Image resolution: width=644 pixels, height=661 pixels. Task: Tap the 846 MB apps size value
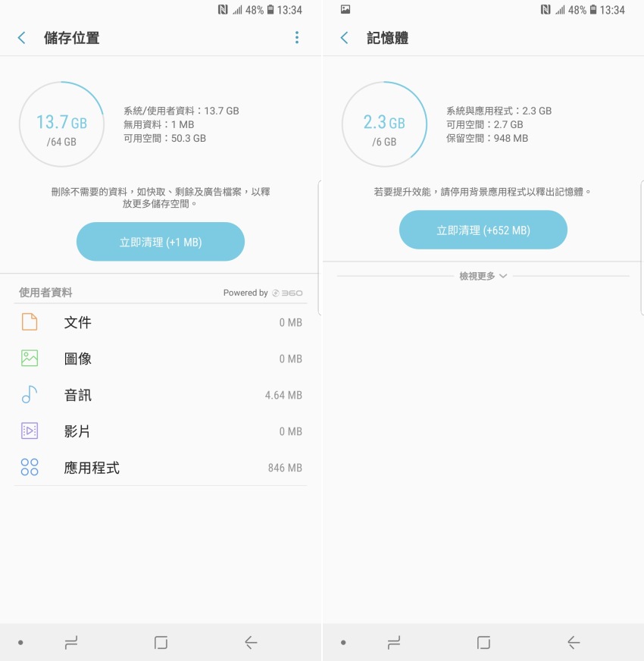click(x=285, y=468)
